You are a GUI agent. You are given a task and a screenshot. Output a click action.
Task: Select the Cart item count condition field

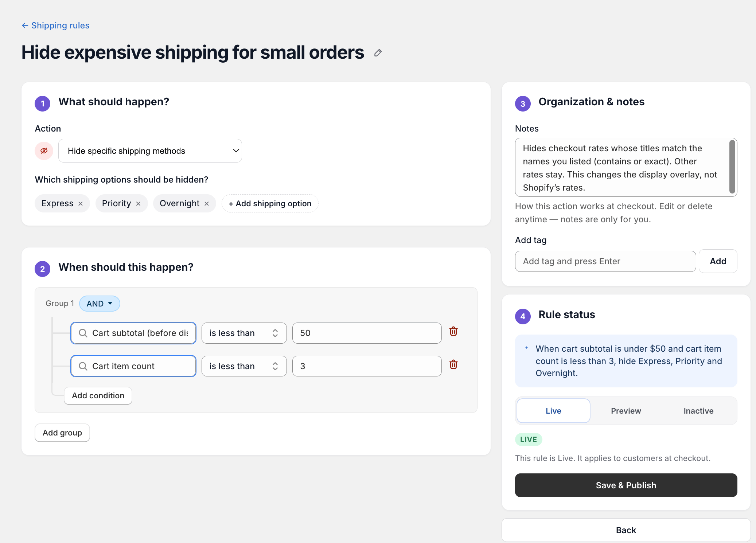click(x=133, y=366)
